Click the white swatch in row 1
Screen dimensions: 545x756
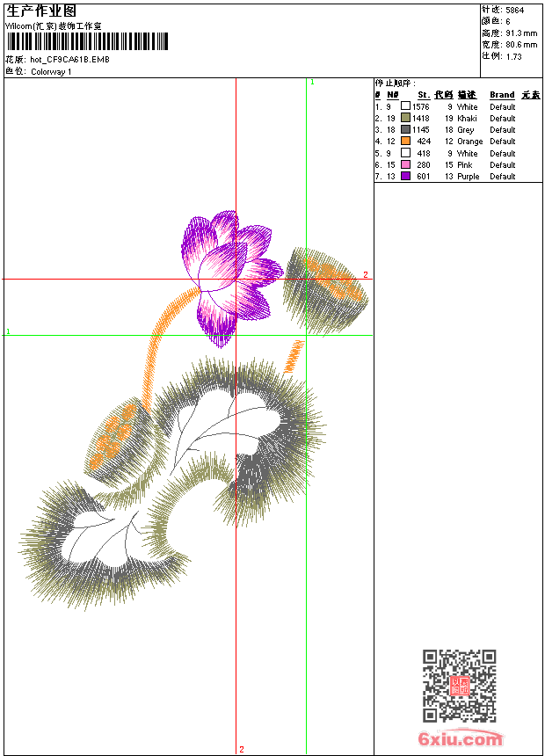[405, 106]
